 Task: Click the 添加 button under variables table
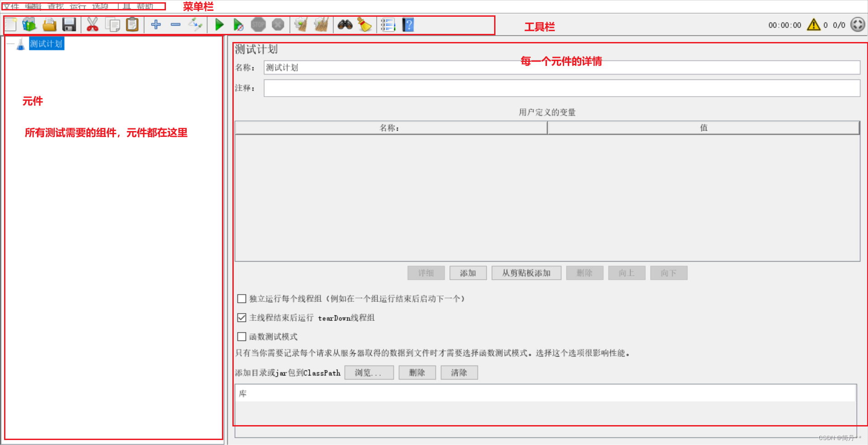pyautogui.click(x=468, y=273)
